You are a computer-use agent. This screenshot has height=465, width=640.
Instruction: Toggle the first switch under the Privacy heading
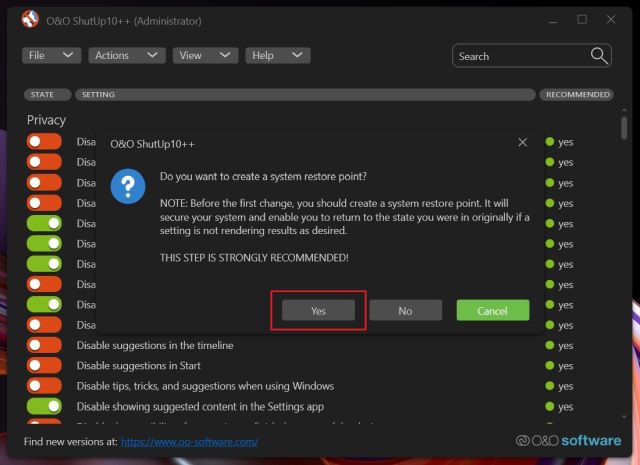pos(44,142)
